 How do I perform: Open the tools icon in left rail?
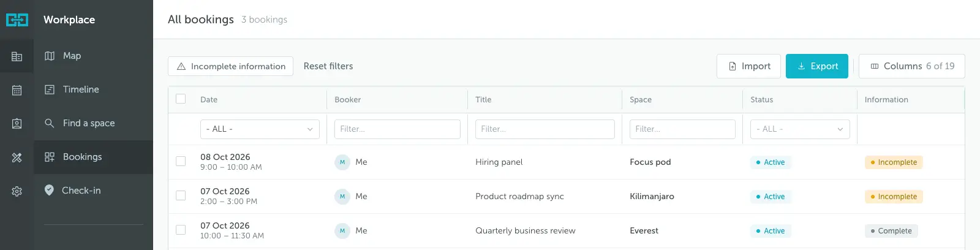(x=17, y=157)
